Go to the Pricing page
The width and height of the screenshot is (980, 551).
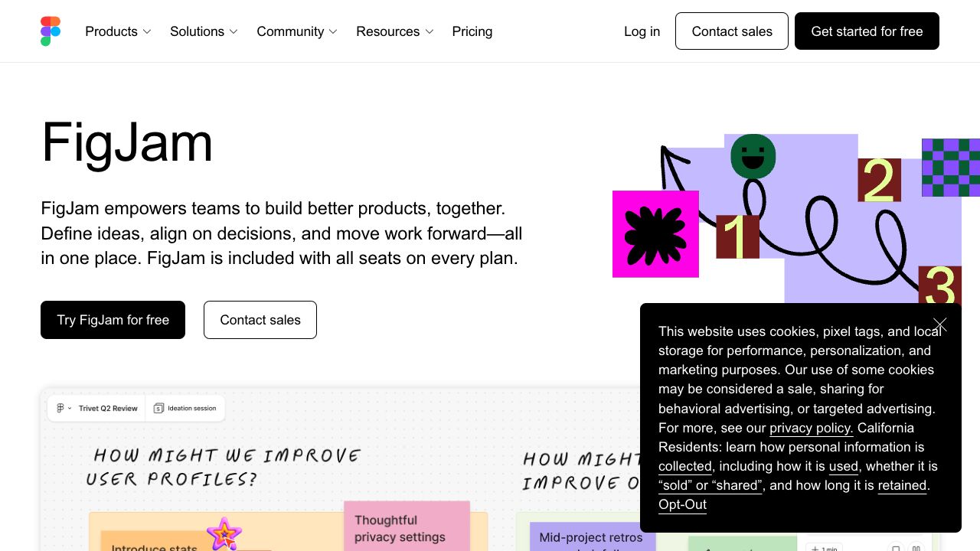tap(472, 31)
